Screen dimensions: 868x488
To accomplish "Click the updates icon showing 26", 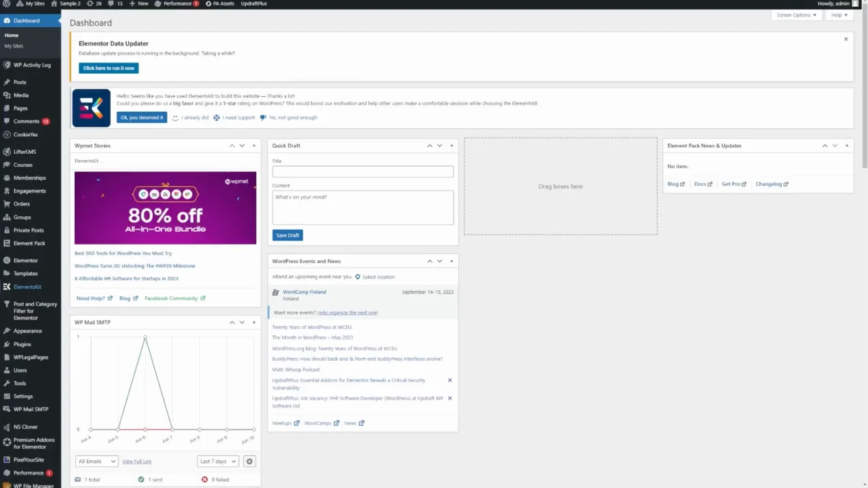I will tap(94, 3).
